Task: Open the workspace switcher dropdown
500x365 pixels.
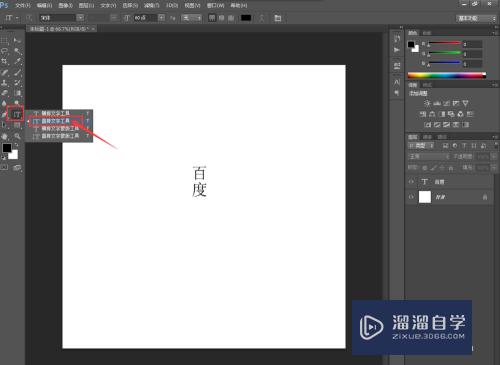Action: [476, 18]
